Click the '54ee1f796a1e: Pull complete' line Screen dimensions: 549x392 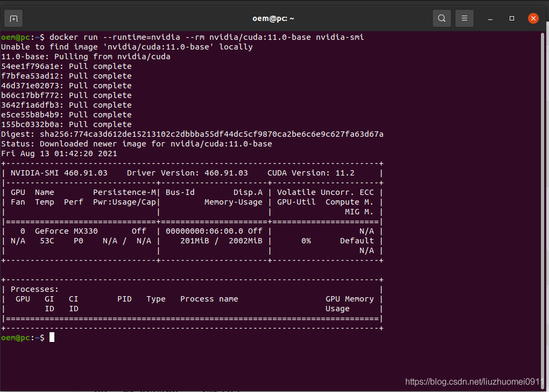[x=67, y=66]
